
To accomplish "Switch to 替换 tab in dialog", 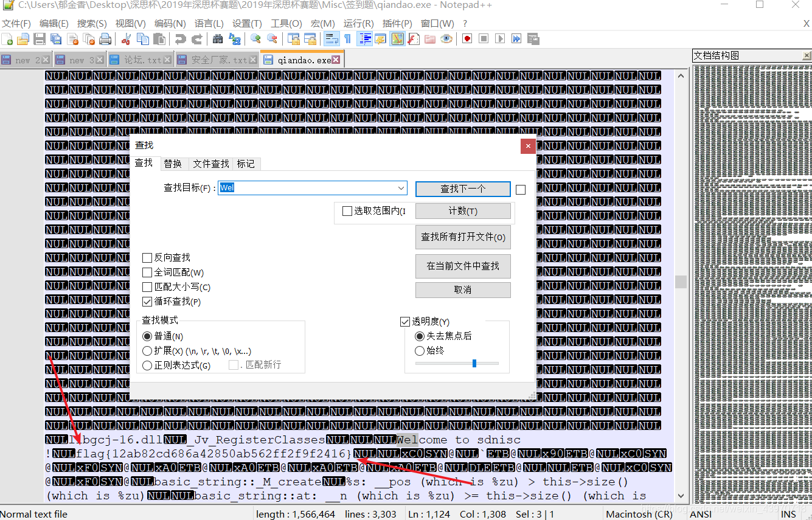I will tap(173, 164).
